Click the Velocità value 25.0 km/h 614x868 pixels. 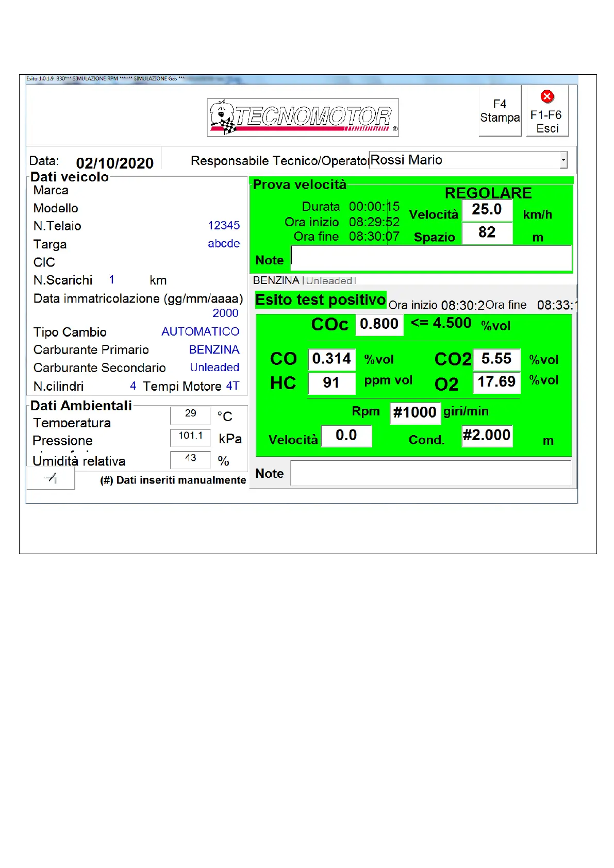pyautogui.click(x=487, y=210)
